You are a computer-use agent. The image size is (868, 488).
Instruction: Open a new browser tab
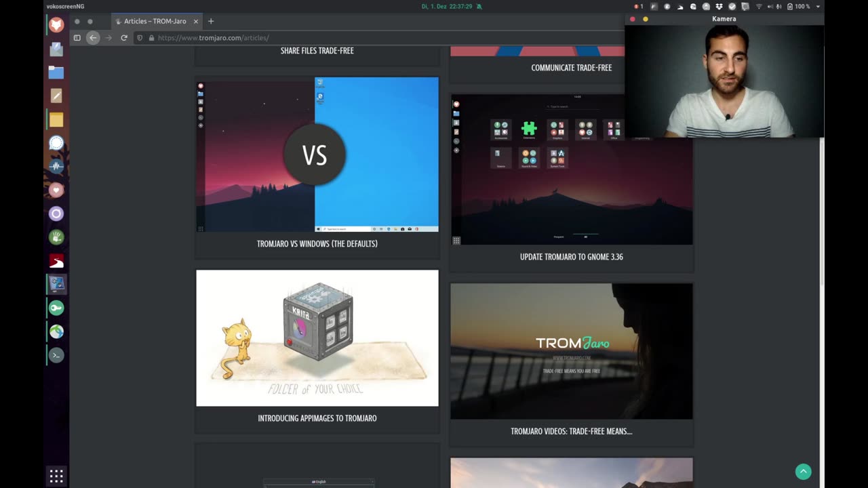point(211,21)
